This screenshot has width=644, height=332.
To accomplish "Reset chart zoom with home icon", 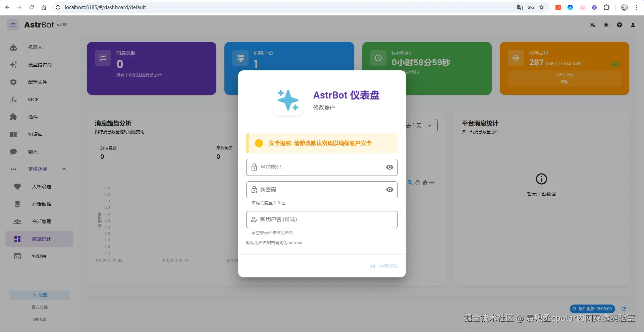I will point(425,182).
